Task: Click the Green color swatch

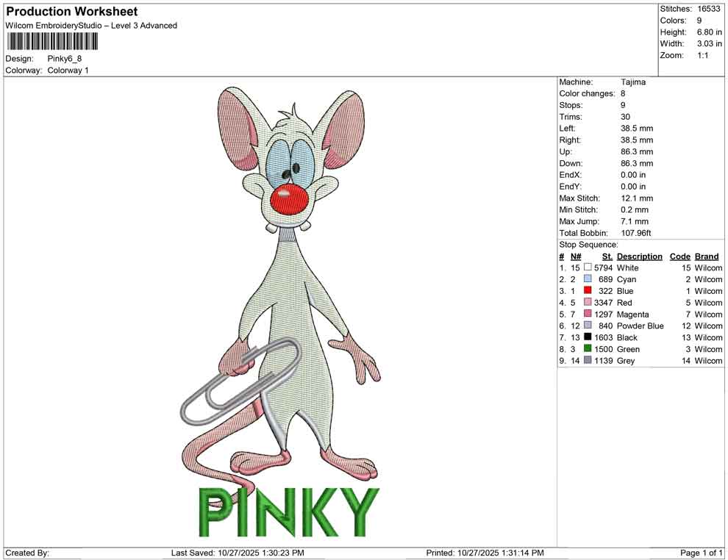Action: pos(588,348)
